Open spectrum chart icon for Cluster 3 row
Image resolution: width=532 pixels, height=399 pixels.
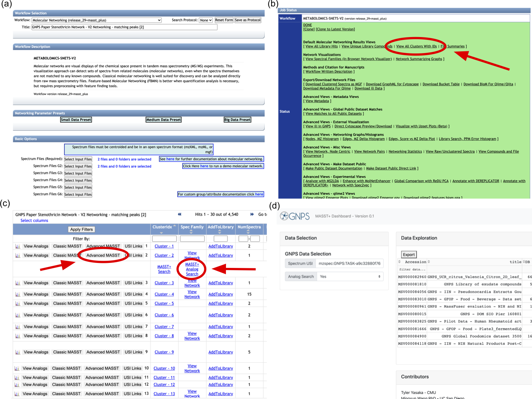click(17, 283)
